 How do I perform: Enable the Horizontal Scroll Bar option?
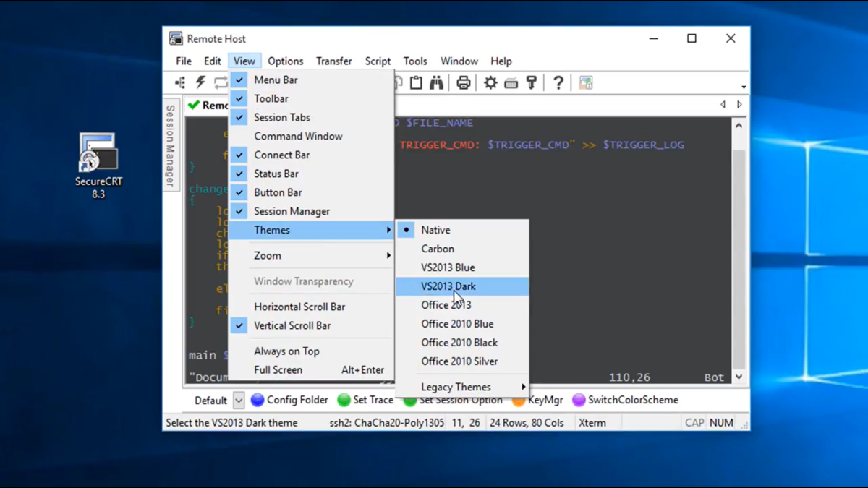[312, 307]
